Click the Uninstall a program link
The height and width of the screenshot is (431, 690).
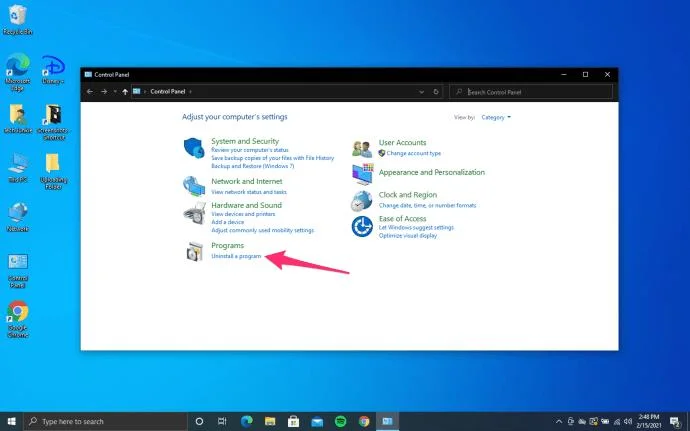pos(236,256)
